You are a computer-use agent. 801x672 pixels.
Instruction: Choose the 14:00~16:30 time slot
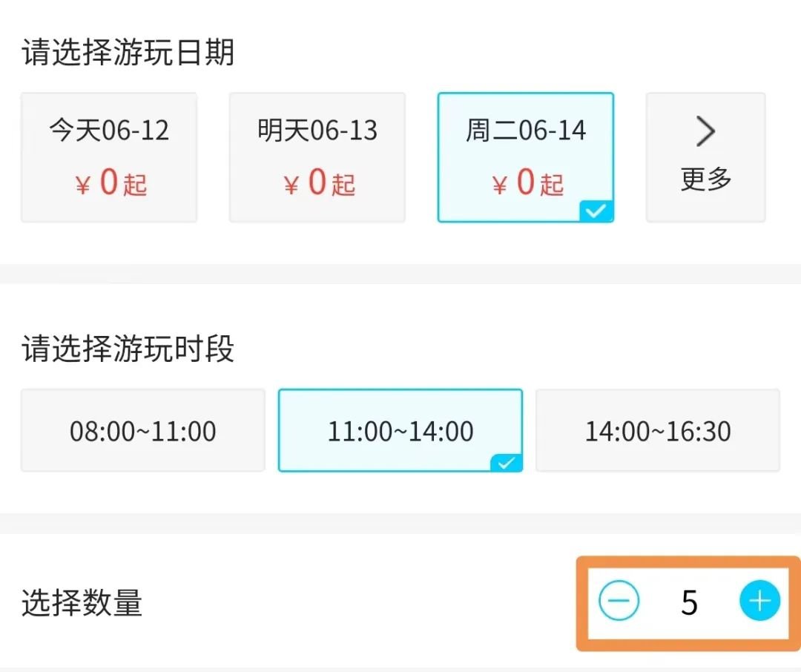(x=658, y=431)
